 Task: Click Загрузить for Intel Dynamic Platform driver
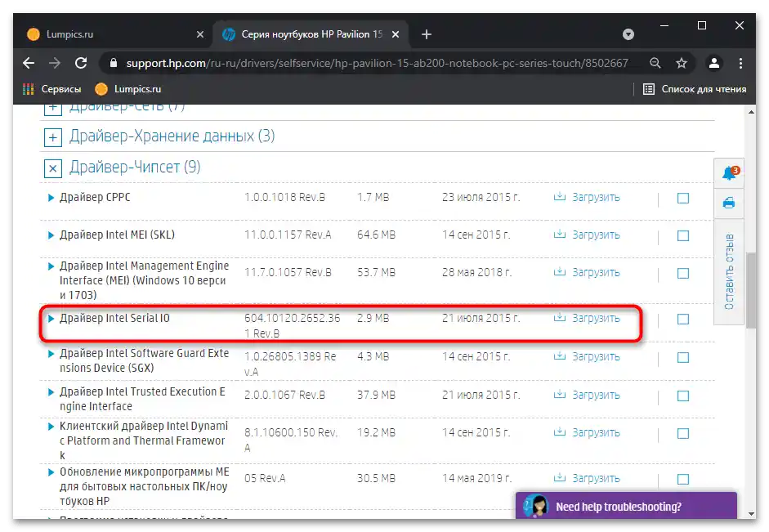(x=596, y=432)
